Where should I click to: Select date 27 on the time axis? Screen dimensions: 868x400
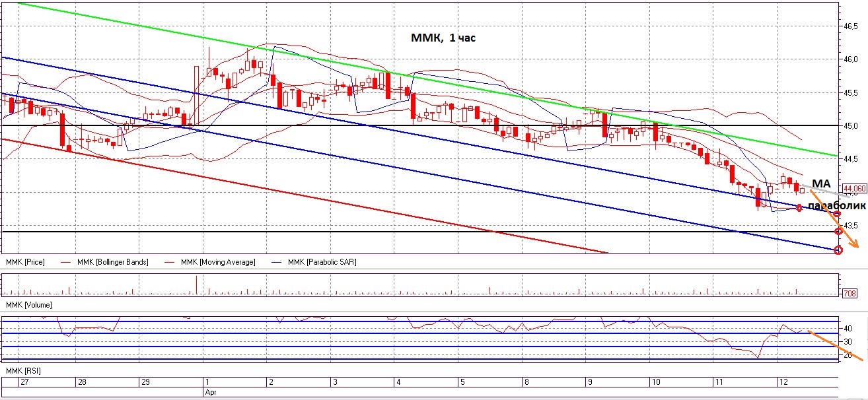pos(24,382)
